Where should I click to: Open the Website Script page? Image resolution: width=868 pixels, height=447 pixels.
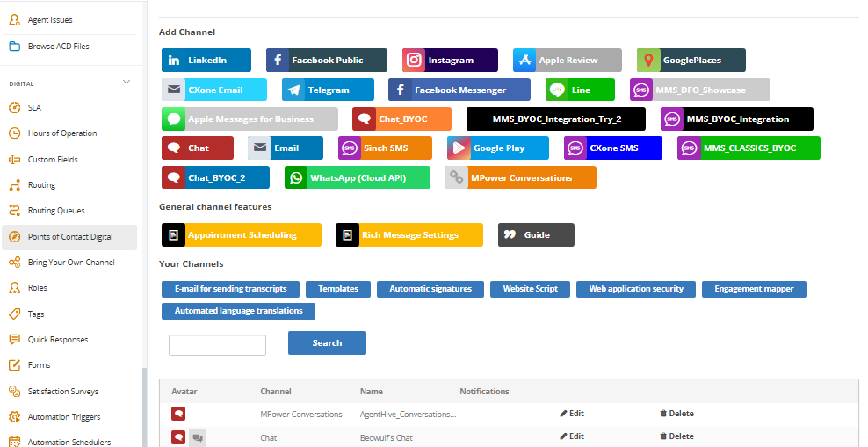tap(530, 289)
